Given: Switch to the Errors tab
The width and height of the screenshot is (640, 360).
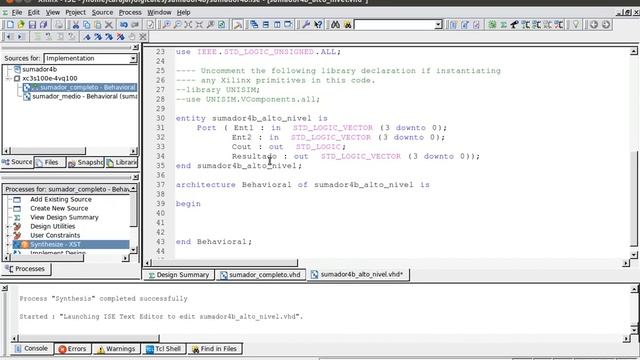Looking at the screenshot, I should [x=73, y=349].
